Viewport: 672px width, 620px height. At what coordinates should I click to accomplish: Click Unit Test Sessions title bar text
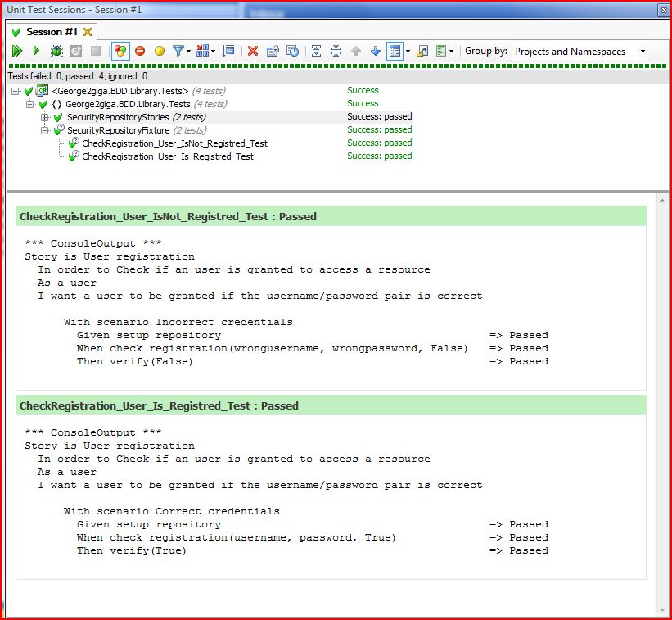click(74, 10)
